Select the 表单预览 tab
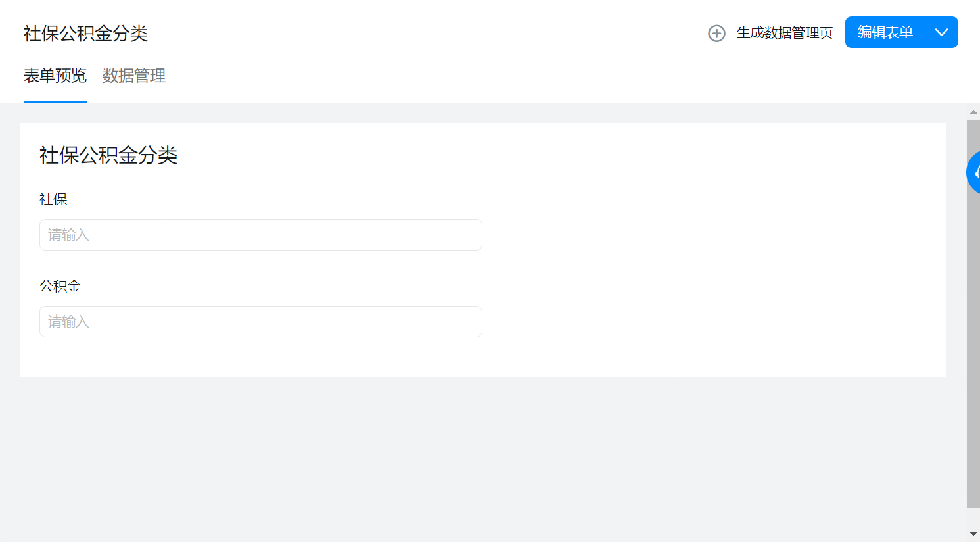 pos(55,76)
